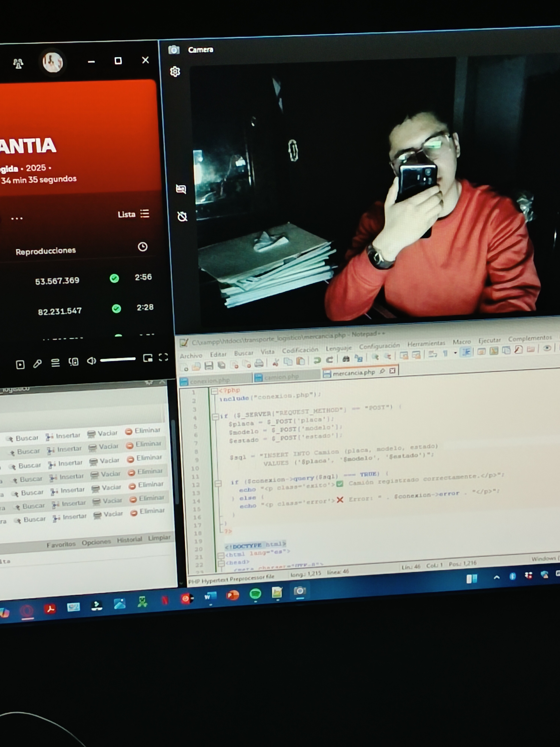Click the clock duration column header
The image size is (560, 747).
143,247
